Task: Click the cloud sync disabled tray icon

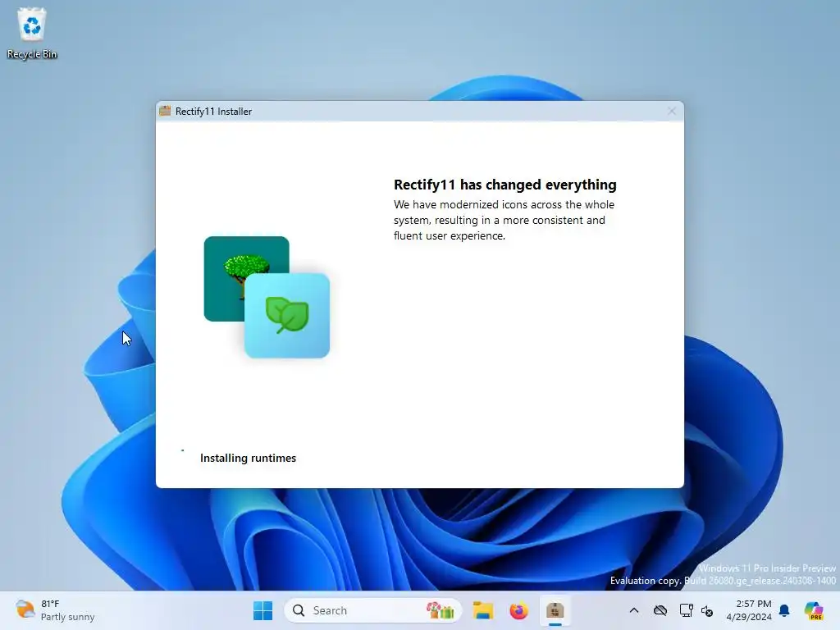Action: pyautogui.click(x=660, y=610)
